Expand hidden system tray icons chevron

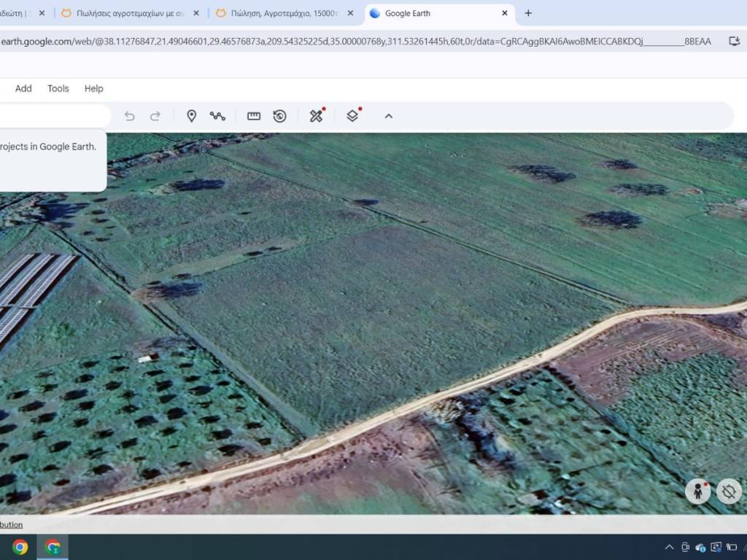click(669, 547)
